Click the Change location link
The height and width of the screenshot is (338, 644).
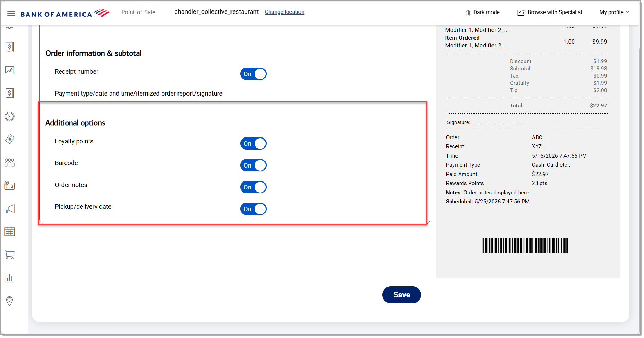[285, 12]
